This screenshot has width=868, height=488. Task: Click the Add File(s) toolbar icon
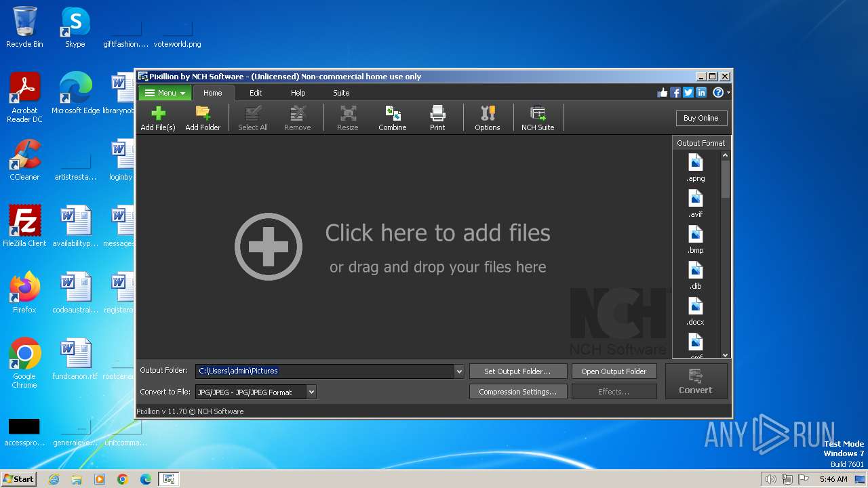(x=157, y=118)
